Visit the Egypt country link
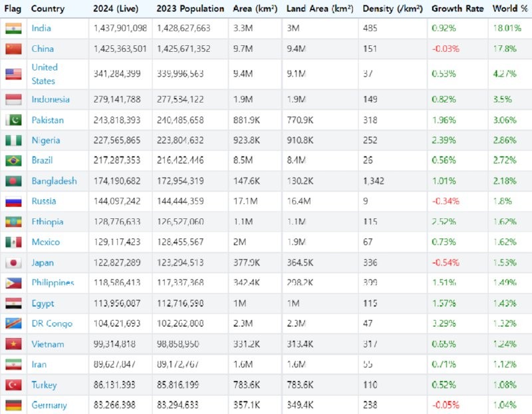The width and height of the screenshot is (532, 414). tap(43, 304)
